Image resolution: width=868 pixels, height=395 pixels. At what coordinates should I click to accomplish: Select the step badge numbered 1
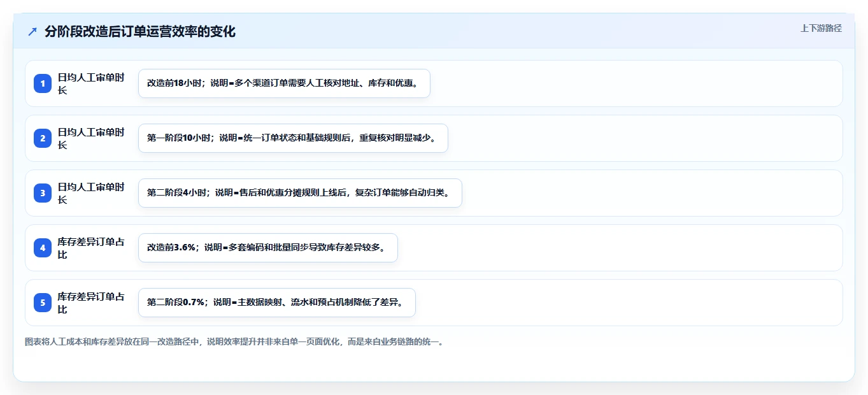[x=43, y=83]
